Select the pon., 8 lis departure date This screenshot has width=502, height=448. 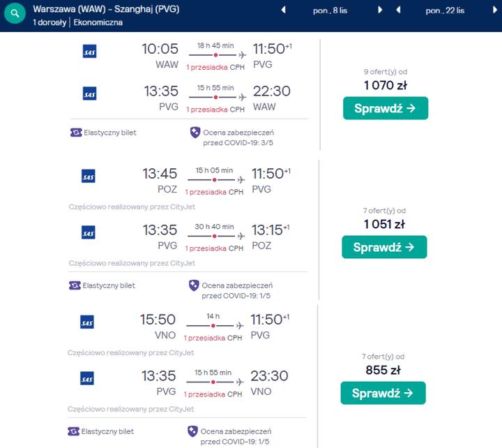pyautogui.click(x=331, y=10)
